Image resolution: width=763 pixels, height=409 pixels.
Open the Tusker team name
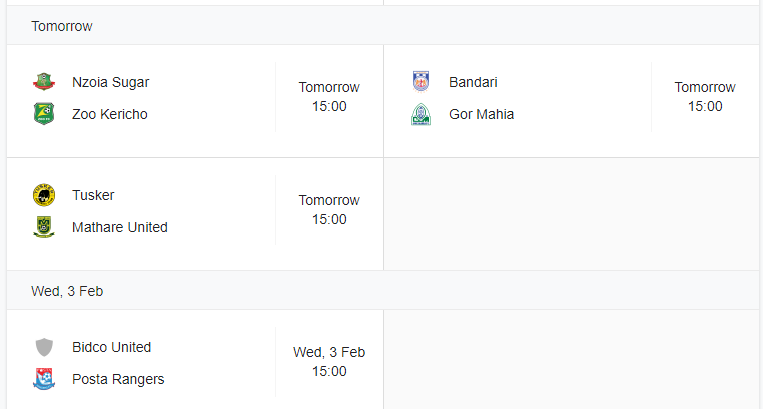tap(93, 195)
